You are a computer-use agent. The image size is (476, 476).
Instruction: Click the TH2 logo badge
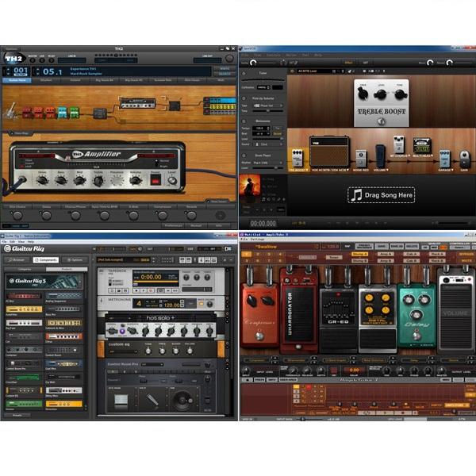click(x=14, y=59)
